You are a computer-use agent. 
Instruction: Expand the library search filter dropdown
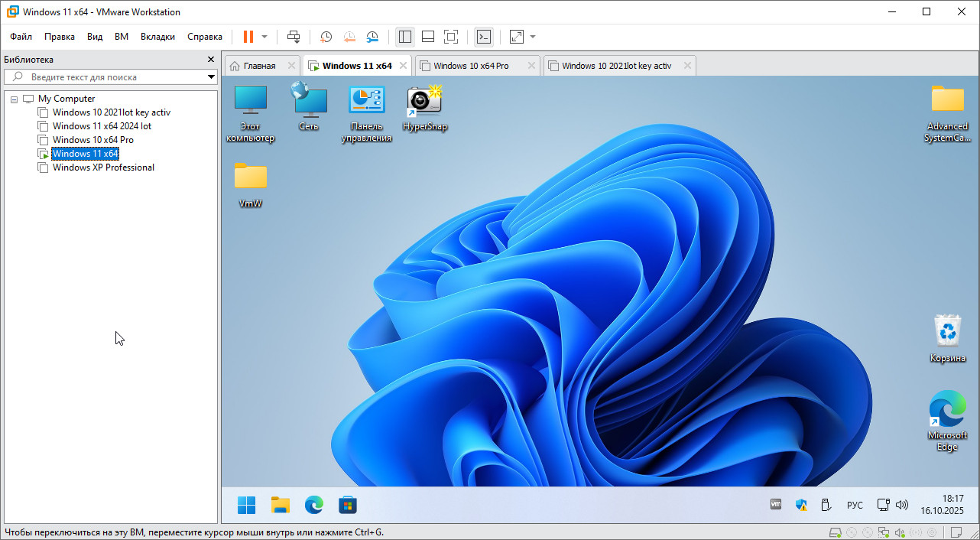[212, 77]
